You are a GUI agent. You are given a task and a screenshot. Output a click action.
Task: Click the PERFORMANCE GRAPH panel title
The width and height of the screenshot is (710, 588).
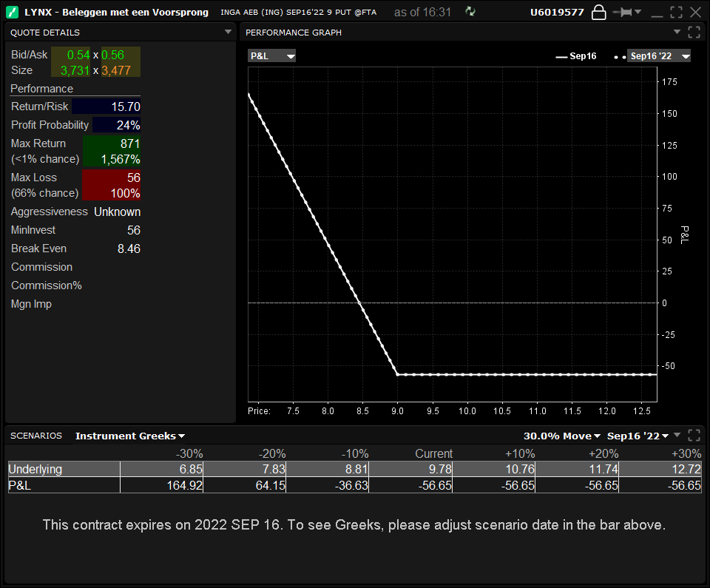tap(294, 33)
